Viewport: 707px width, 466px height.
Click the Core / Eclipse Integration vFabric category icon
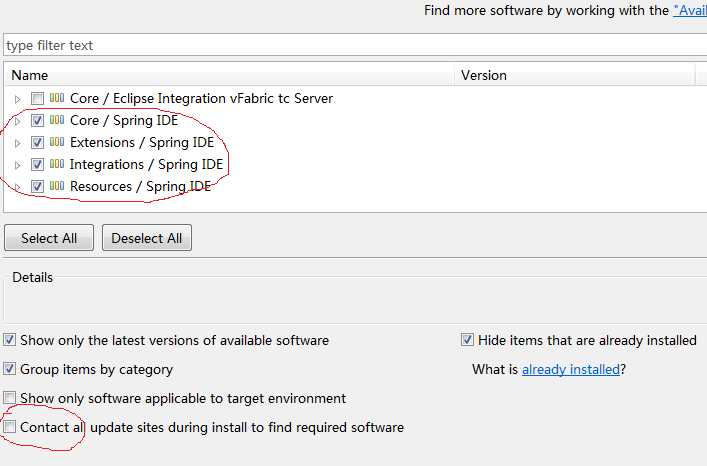pos(57,97)
